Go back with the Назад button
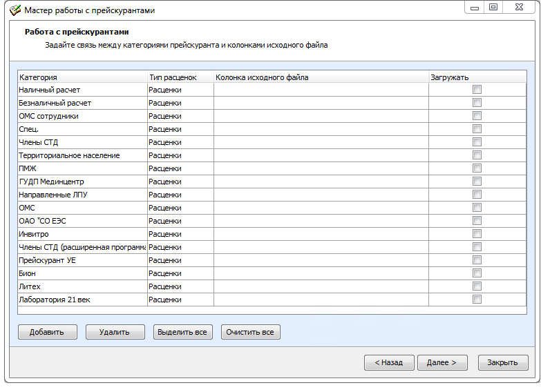The height and width of the screenshot is (392, 541). [x=388, y=362]
